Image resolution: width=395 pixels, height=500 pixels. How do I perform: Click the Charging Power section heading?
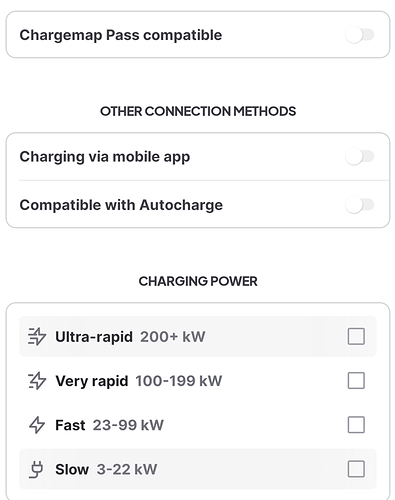(198, 281)
